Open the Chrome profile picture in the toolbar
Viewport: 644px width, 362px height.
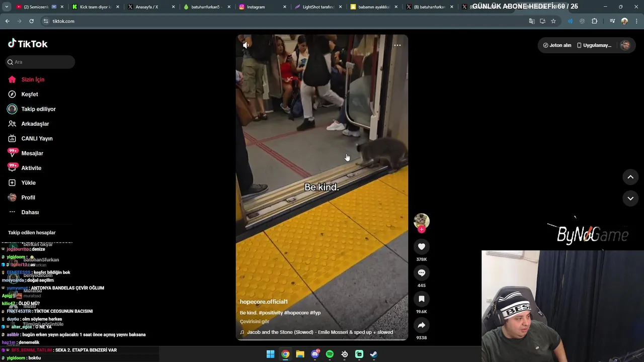pos(624,21)
